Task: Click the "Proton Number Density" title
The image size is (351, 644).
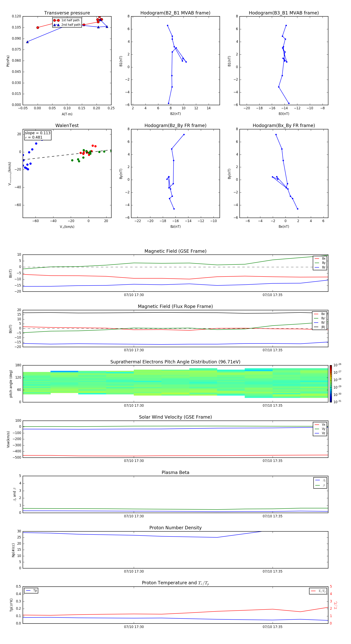Action: pyautogui.click(x=175, y=528)
